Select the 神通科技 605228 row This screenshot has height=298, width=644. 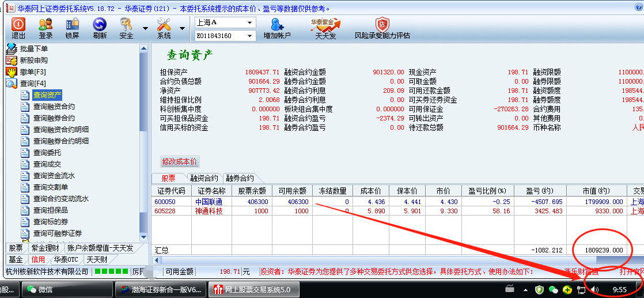[x=397, y=212]
